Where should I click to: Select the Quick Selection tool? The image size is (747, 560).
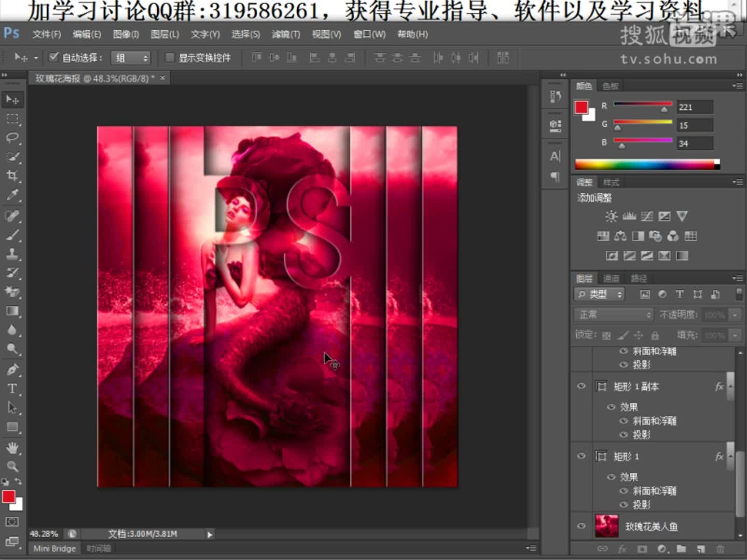12,157
